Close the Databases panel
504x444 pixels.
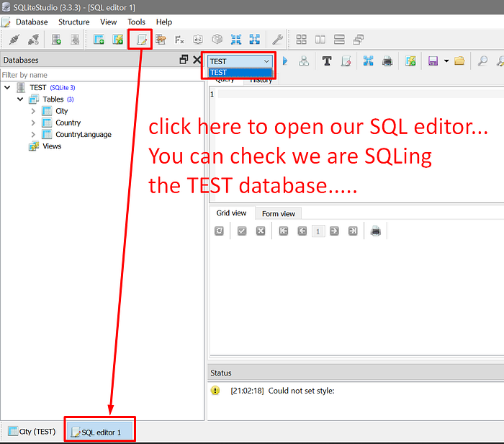197,60
